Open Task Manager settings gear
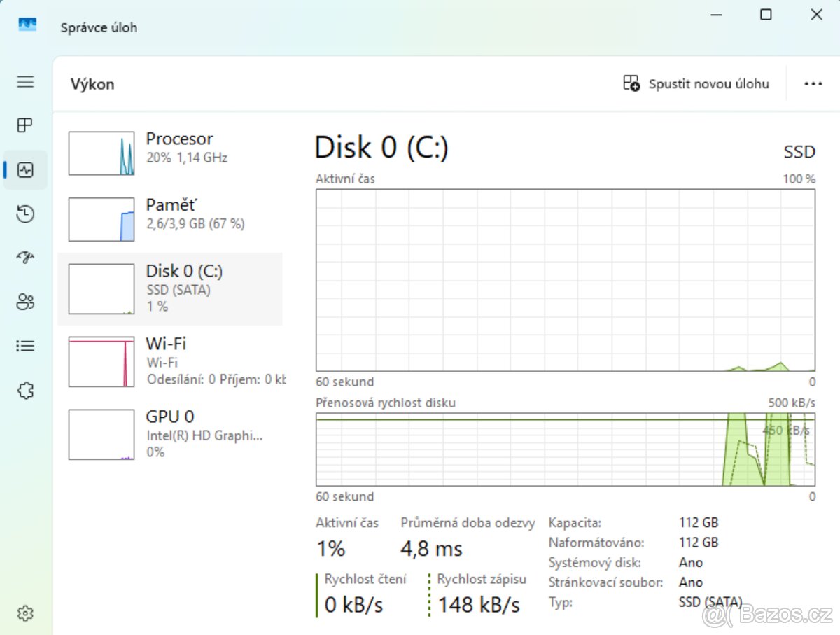840x635 pixels. [25, 613]
